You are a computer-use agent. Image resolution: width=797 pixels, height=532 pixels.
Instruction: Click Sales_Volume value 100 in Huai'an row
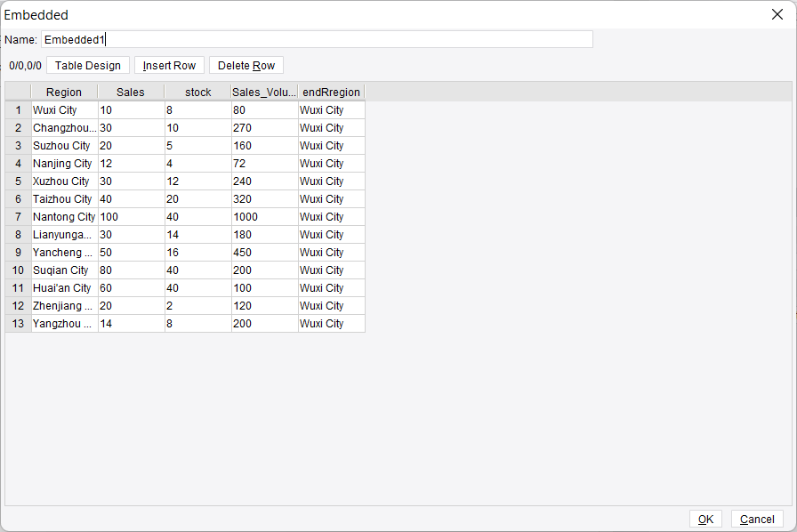point(264,288)
